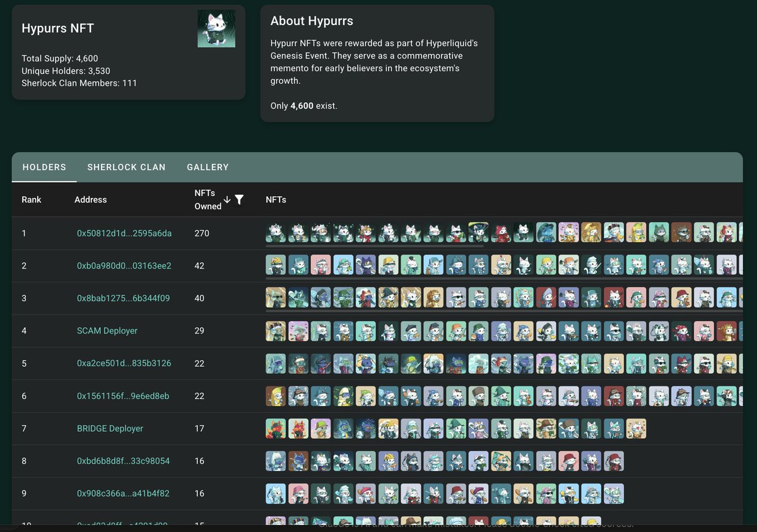Screen dimensions: 757x532
Task: Click the red NFT thumbnail in rank 1 row
Action: pos(501,233)
